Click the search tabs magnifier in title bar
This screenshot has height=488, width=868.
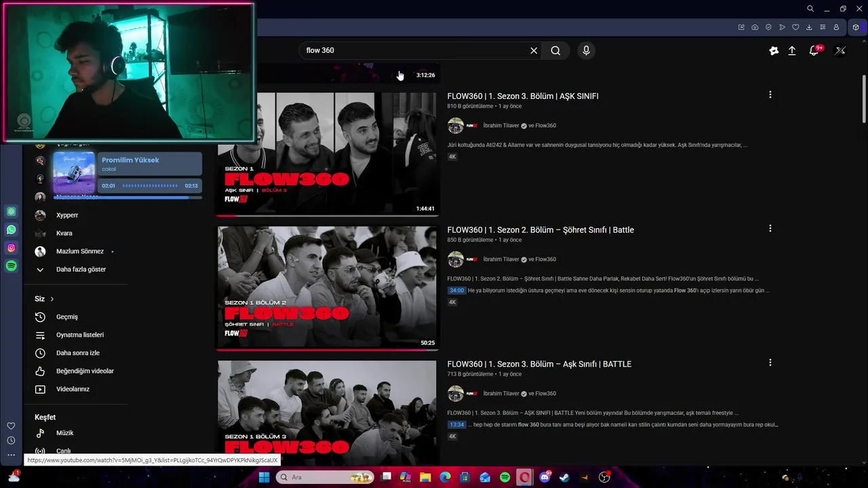(x=810, y=9)
